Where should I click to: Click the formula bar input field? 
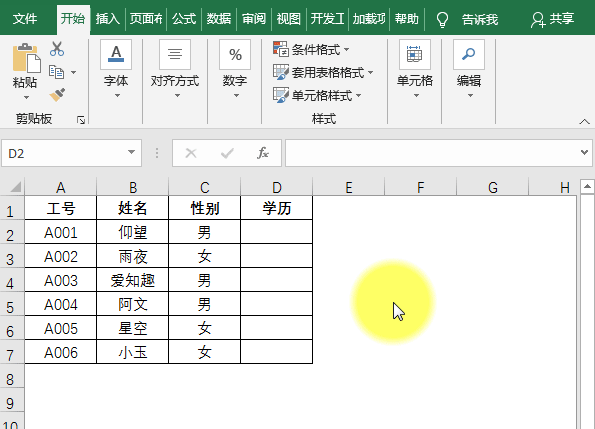tap(433, 153)
